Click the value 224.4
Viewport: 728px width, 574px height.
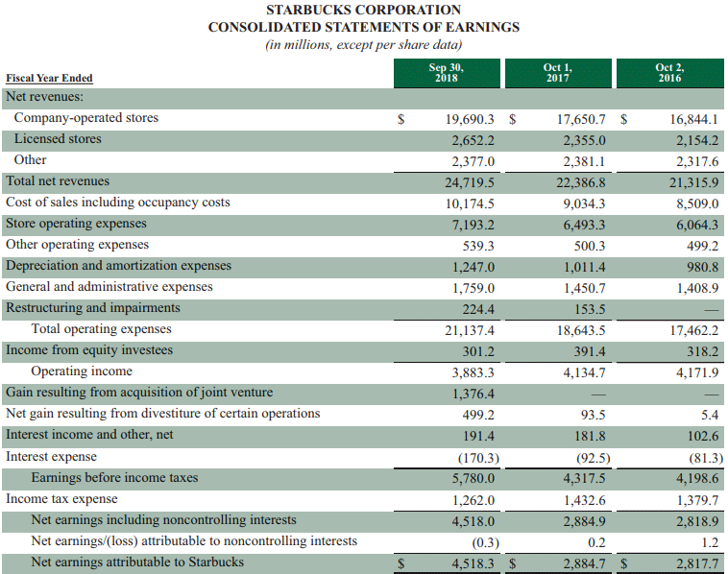click(x=478, y=309)
